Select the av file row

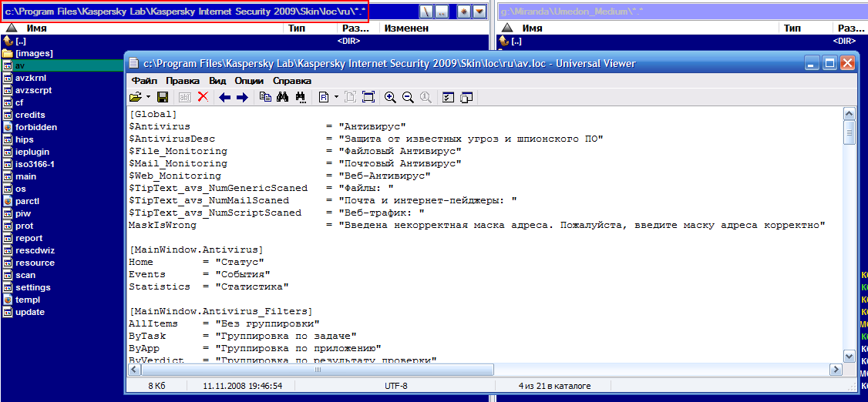coord(62,65)
